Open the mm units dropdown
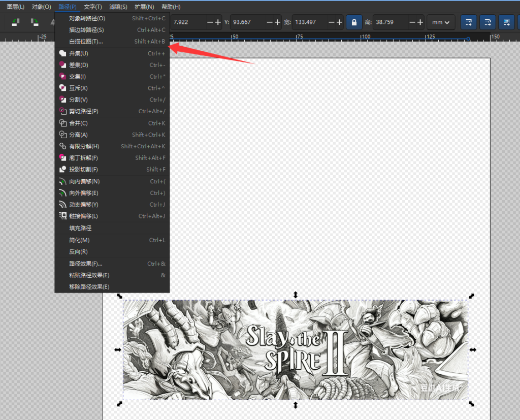 [x=441, y=22]
